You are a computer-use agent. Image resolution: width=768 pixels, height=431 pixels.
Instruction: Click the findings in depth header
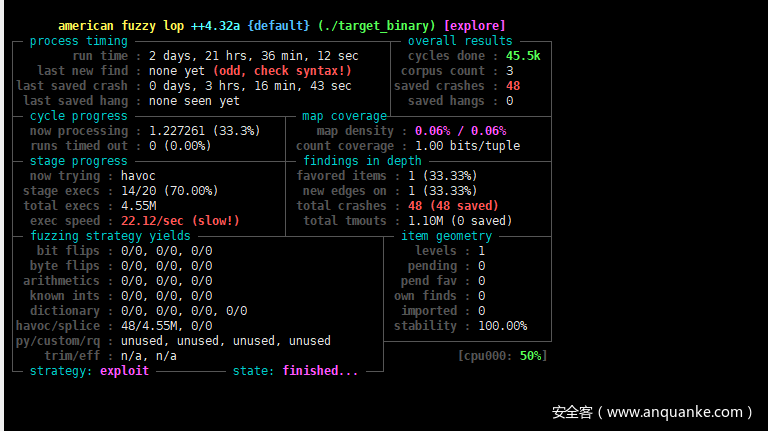[362, 161]
